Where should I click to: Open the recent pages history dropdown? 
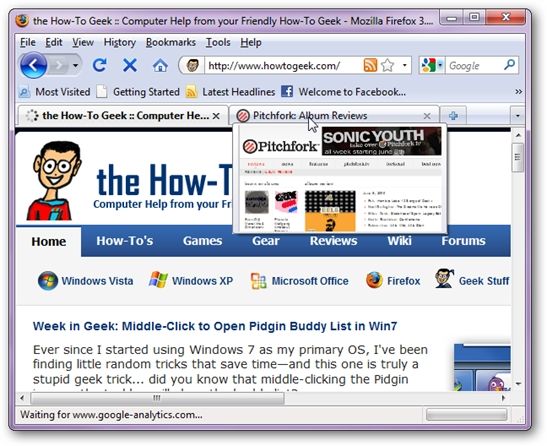click(x=75, y=65)
